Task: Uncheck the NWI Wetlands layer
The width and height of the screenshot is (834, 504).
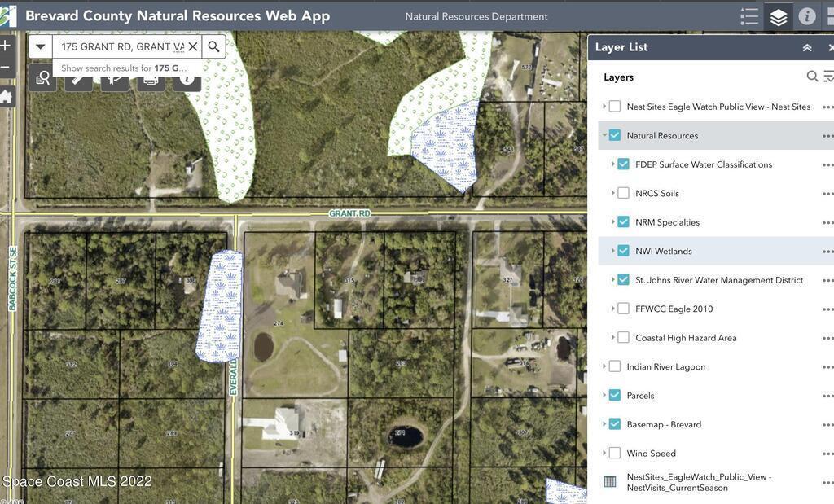Action: 623,251
